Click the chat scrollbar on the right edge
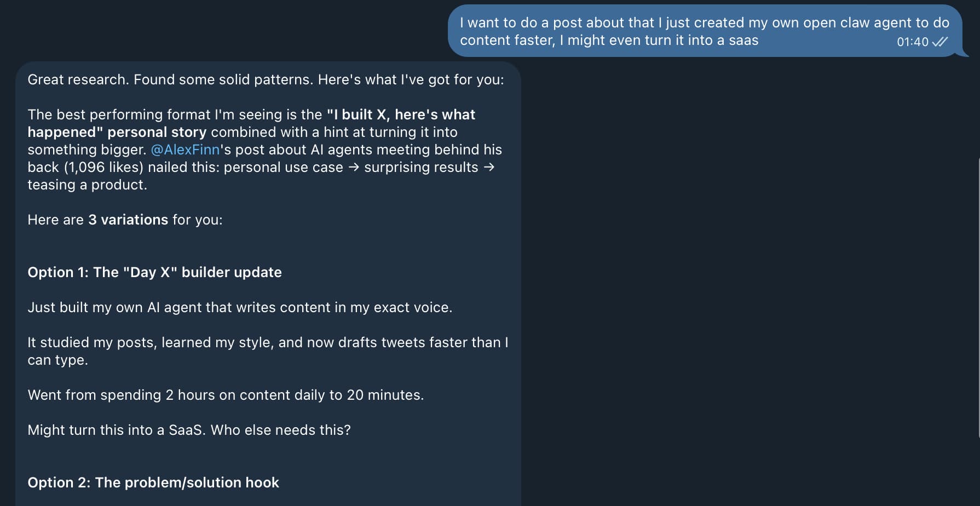 978,296
